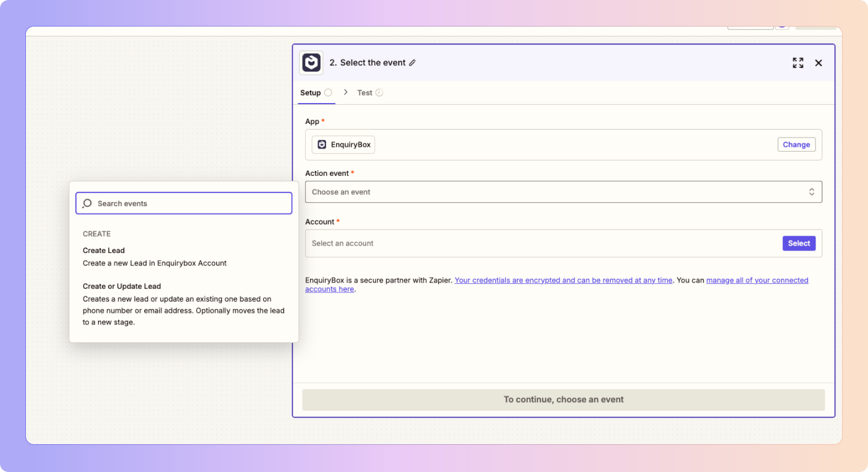This screenshot has height=472, width=868.
Task: Expand the step panel to full screen
Action: [798, 63]
